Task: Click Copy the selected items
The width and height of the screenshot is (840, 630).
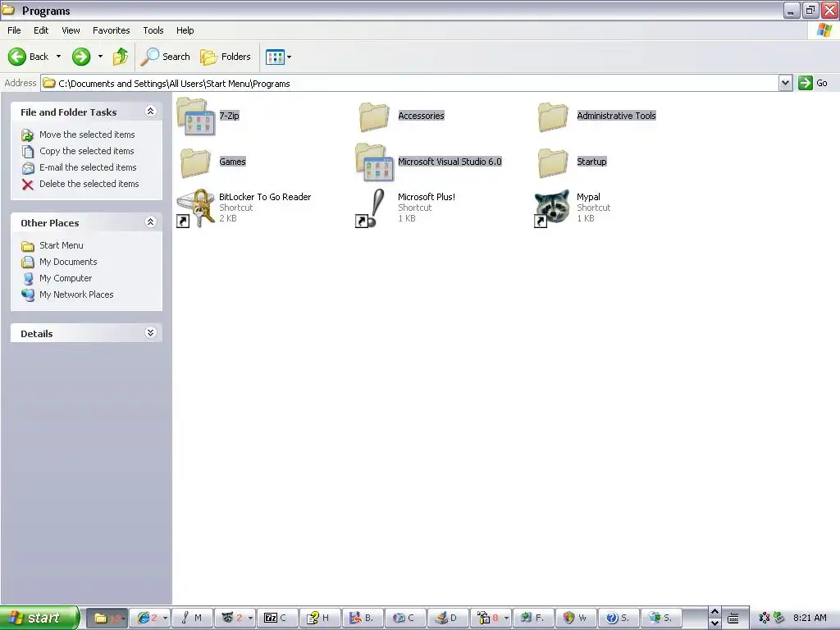Action: (x=78, y=151)
